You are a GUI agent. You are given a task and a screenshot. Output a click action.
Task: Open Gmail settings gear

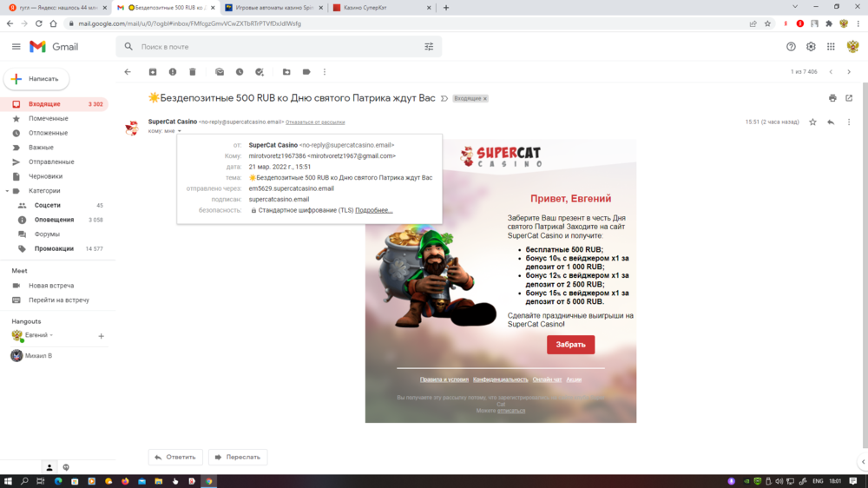(x=811, y=47)
